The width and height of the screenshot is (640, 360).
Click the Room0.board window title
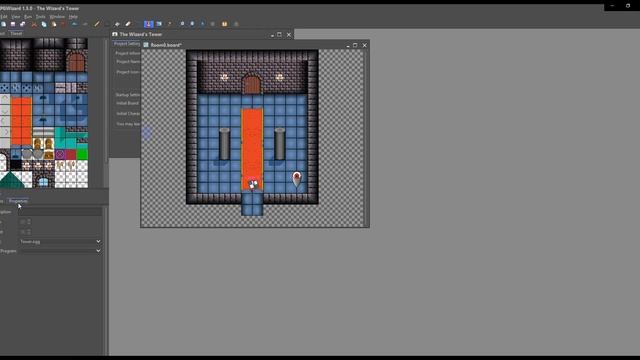point(166,45)
